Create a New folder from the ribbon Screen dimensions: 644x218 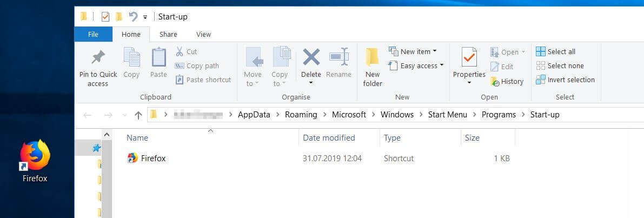(x=373, y=68)
